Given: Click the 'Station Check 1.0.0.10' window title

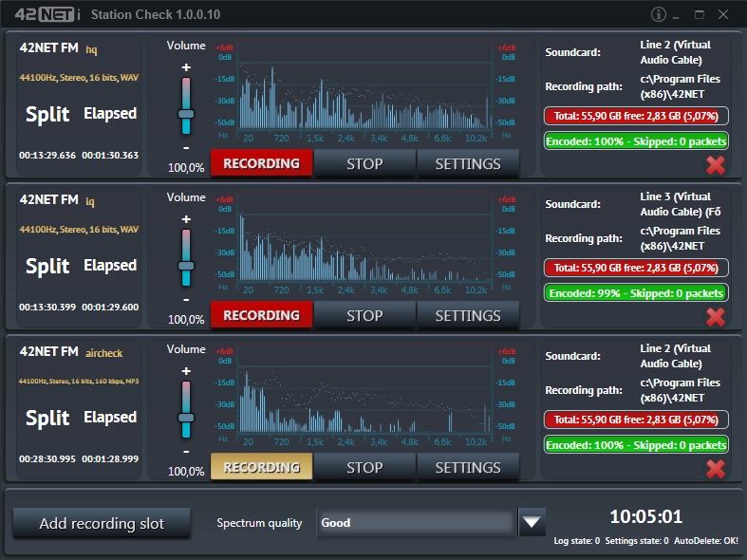Looking at the screenshot, I should coord(156,15).
